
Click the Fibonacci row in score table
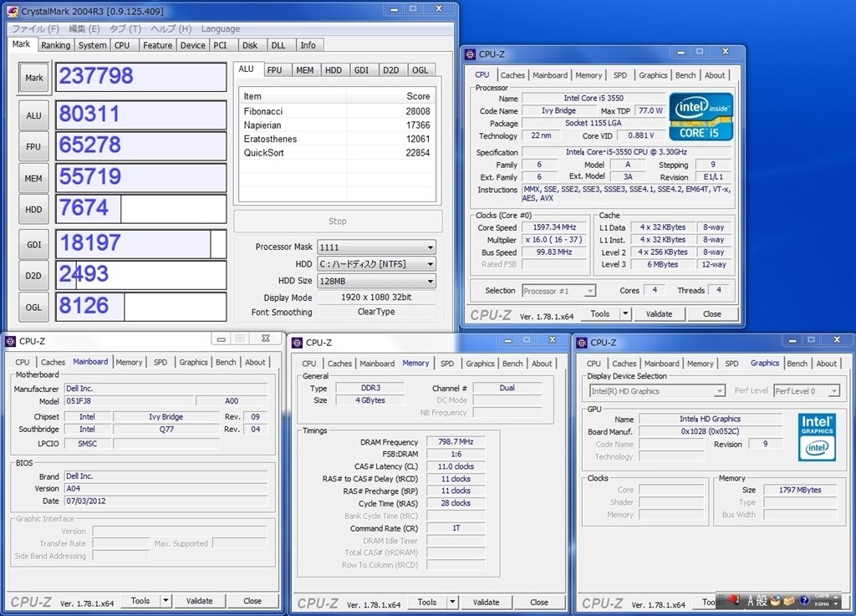pos(337,111)
